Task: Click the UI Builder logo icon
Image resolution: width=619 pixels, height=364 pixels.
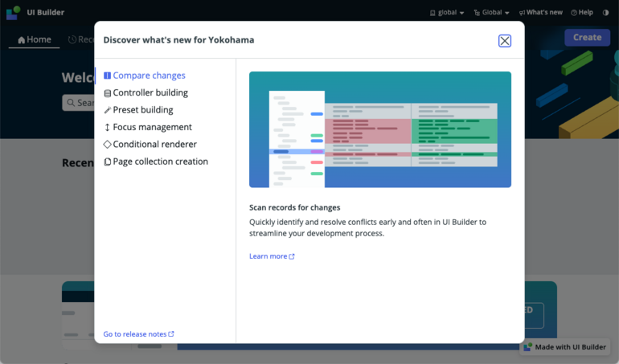Action: tap(13, 13)
